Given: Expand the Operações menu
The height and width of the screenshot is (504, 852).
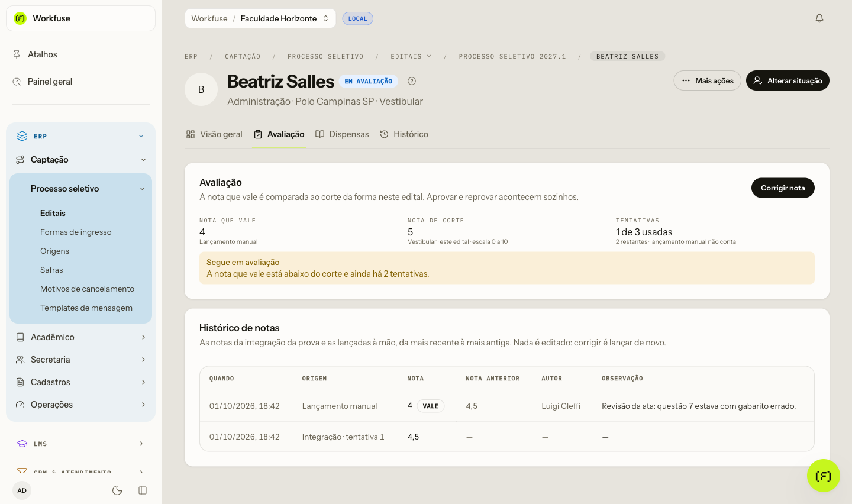Looking at the screenshot, I should click(81, 405).
